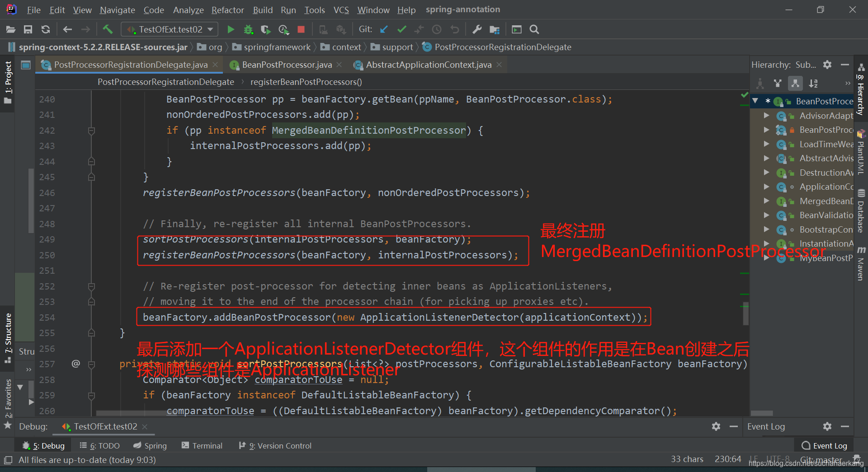Open the Navigate menu
This screenshot has width=868, height=472.
[x=117, y=10]
